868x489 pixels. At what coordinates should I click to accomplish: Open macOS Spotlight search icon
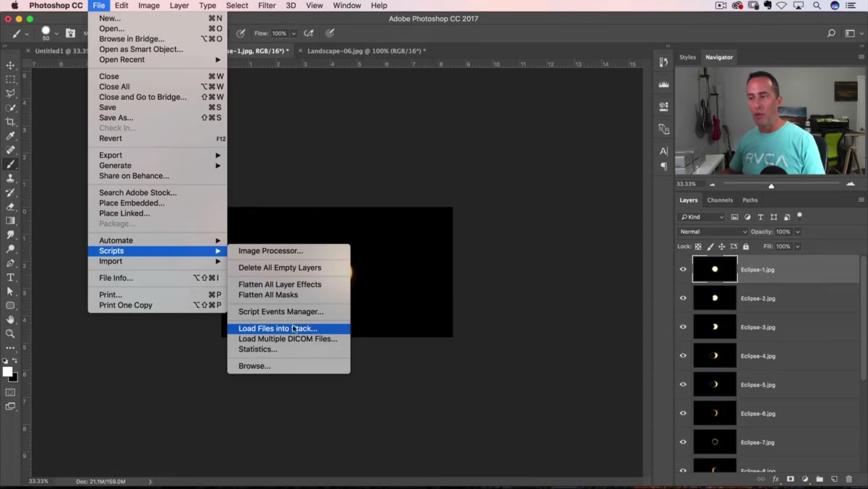816,6
